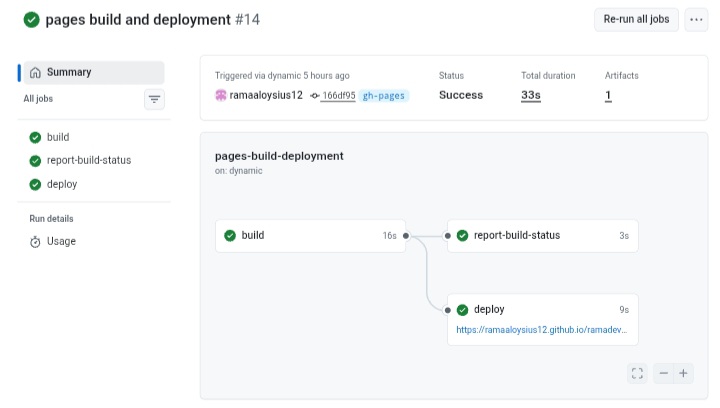Click the fullscreen graph icon
The height and width of the screenshot is (408, 720).
[x=637, y=373]
